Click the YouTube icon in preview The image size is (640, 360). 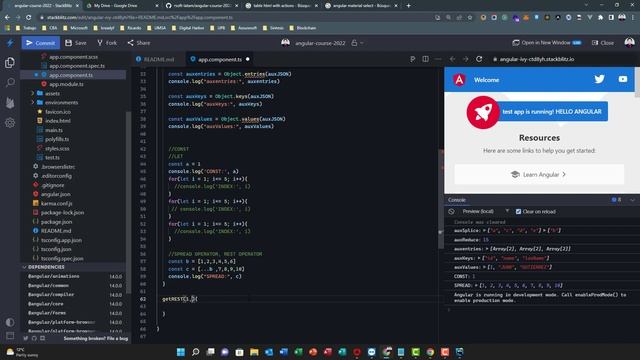click(622, 79)
